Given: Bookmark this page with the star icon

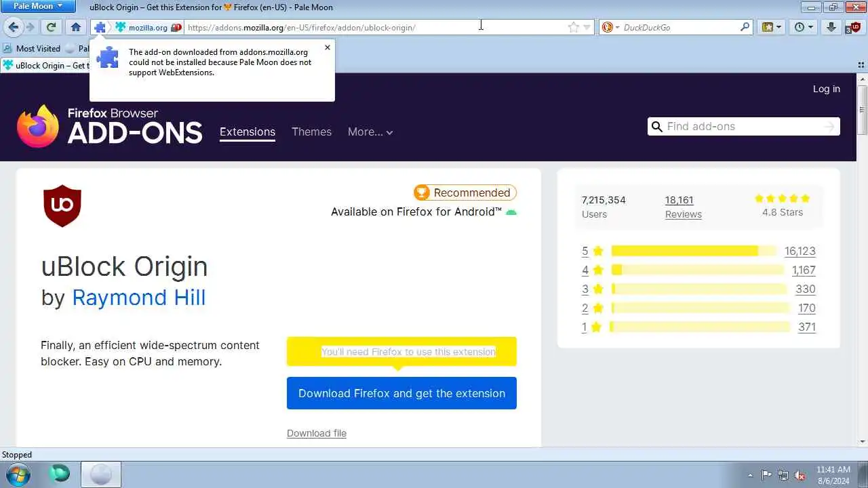Looking at the screenshot, I should coord(574,27).
